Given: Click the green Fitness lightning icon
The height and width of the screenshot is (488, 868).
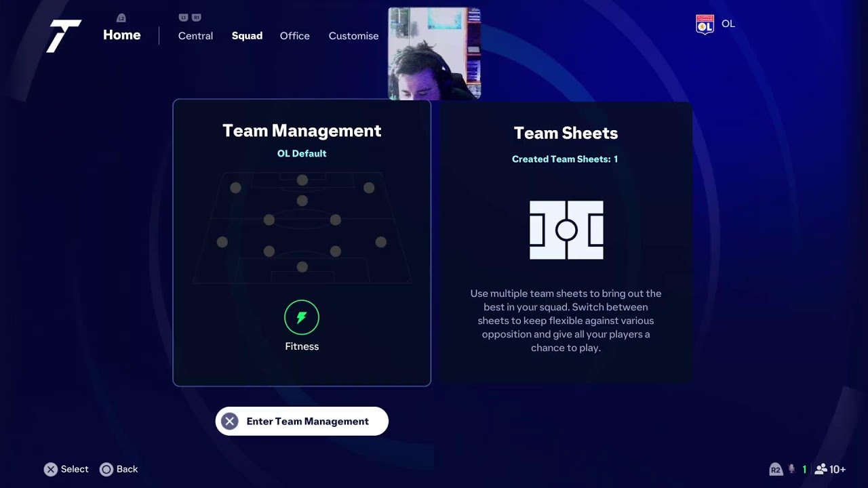Looking at the screenshot, I should (x=302, y=317).
